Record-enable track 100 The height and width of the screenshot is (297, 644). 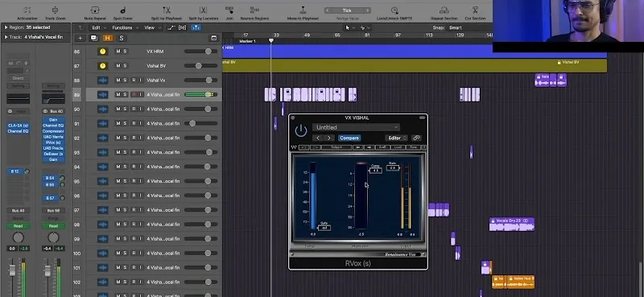(133, 254)
